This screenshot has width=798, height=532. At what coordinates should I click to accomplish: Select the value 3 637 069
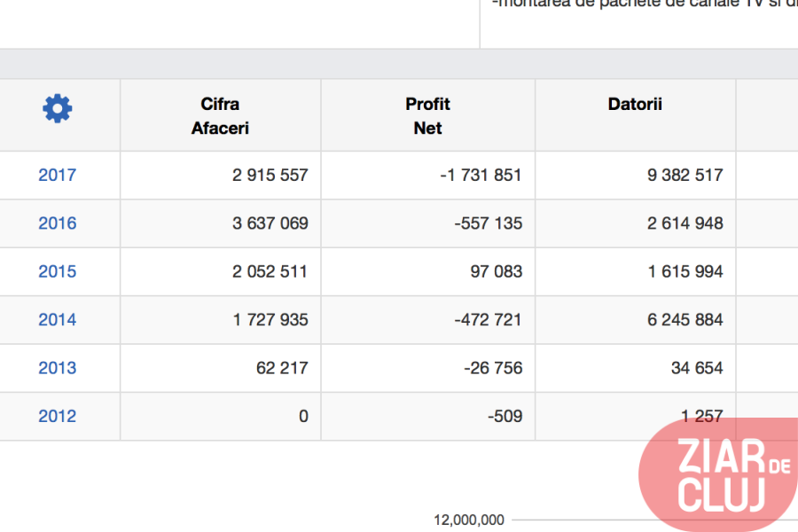tap(270, 223)
